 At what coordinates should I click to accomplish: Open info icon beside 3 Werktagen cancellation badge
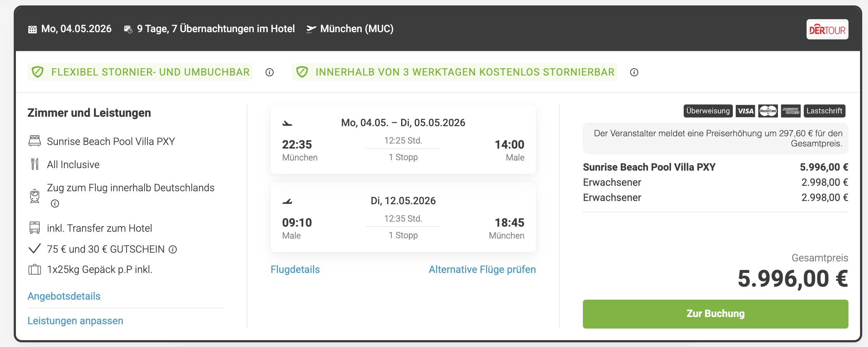(x=634, y=72)
